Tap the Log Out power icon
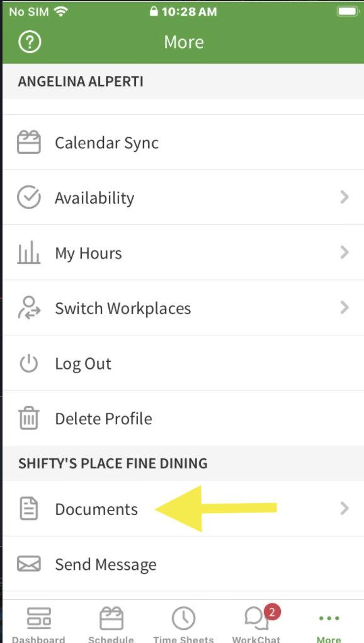This screenshot has height=643, width=364. (29, 363)
